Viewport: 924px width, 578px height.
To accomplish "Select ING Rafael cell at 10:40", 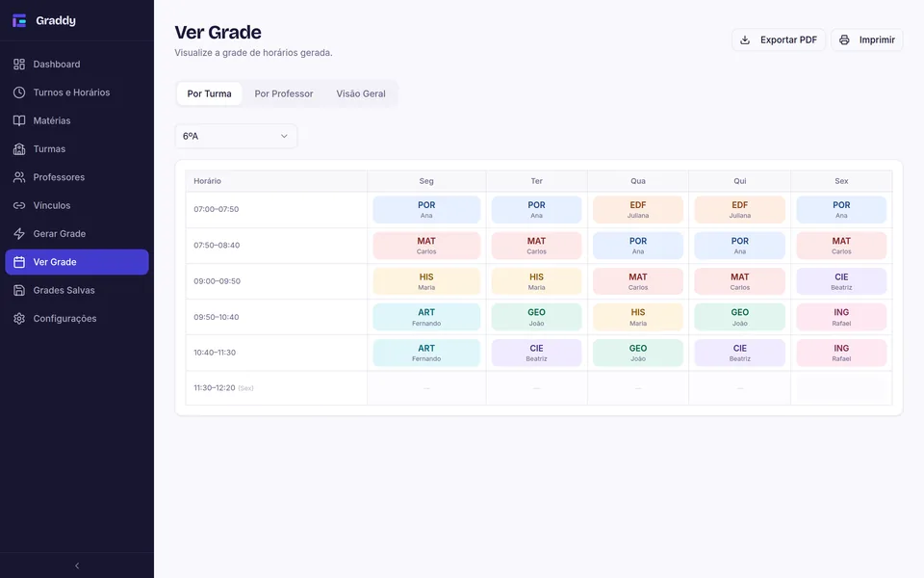I will pyautogui.click(x=841, y=354).
